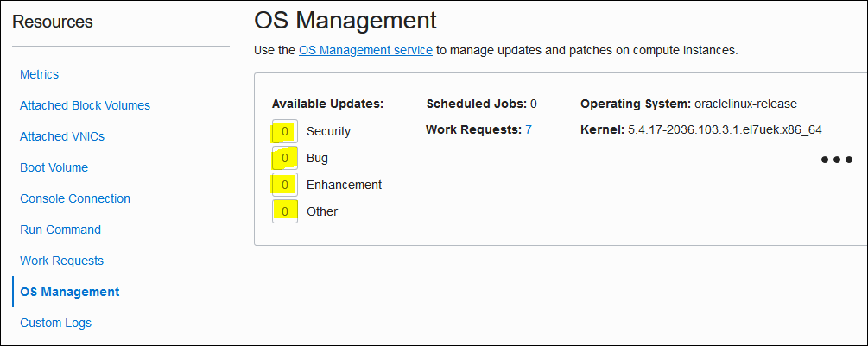Select the Enhancement update label
The height and width of the screenshot is (346, 868).
(344, 185)
